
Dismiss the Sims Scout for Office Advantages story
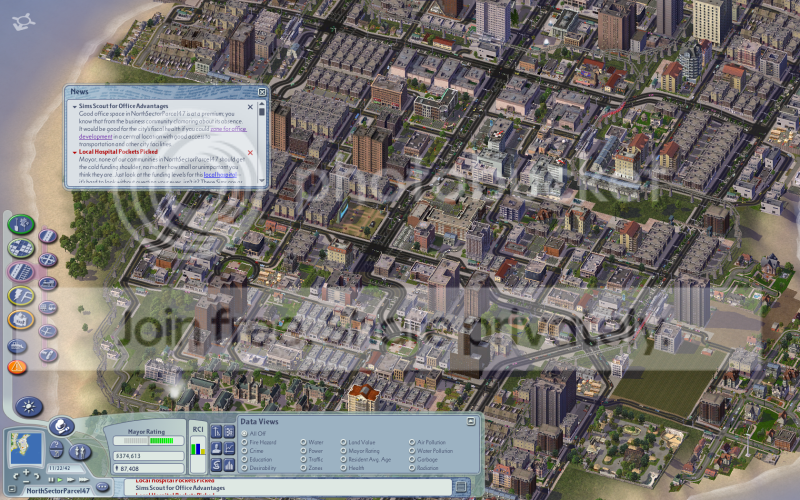[x=250, y=107]
